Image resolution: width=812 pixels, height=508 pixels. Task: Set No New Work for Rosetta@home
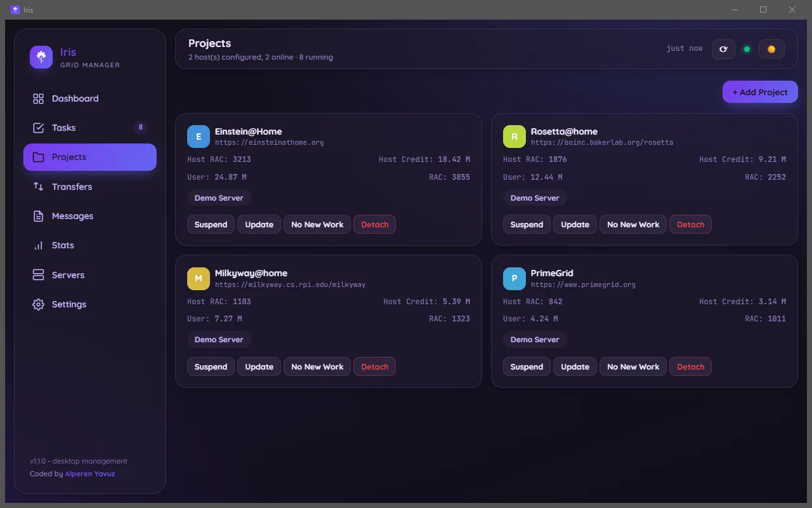pos(633,224)
